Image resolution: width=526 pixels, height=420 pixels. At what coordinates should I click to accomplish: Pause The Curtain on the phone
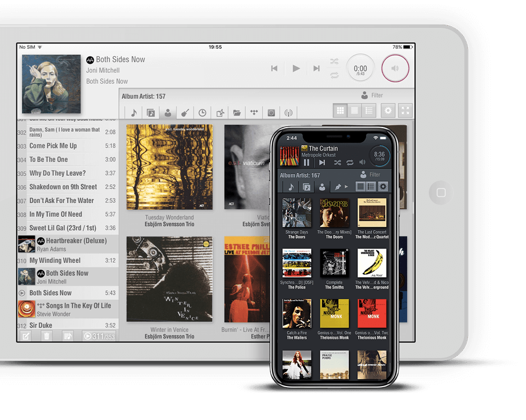click(306, 163)
